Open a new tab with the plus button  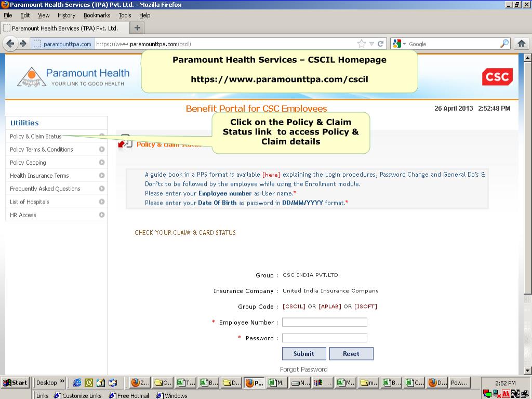coord(137,28)
